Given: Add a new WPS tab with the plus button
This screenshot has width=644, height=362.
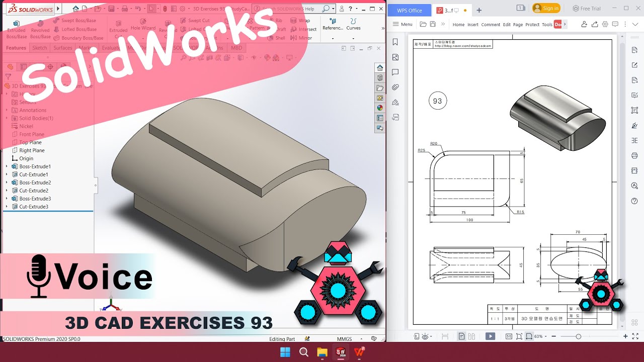Looking at the screenshot, I should tap(479, 10).
